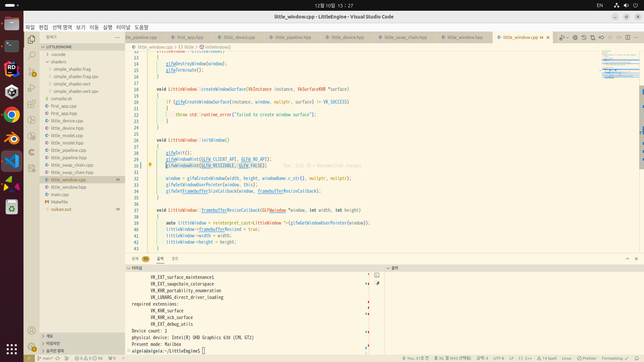Image resolution: width=644 pixels, height=362 pixels.
Task: Open the 편집 menu
Action: tap(44, 27)
